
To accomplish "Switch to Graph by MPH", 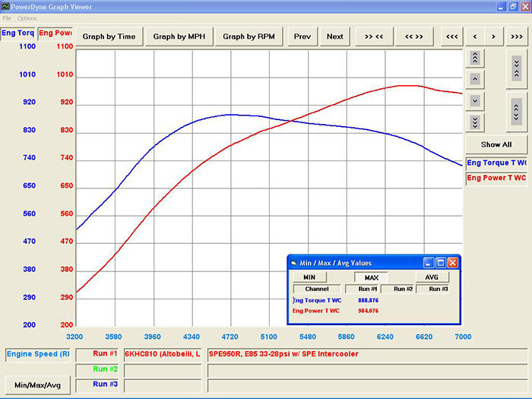I will [179, 36].
